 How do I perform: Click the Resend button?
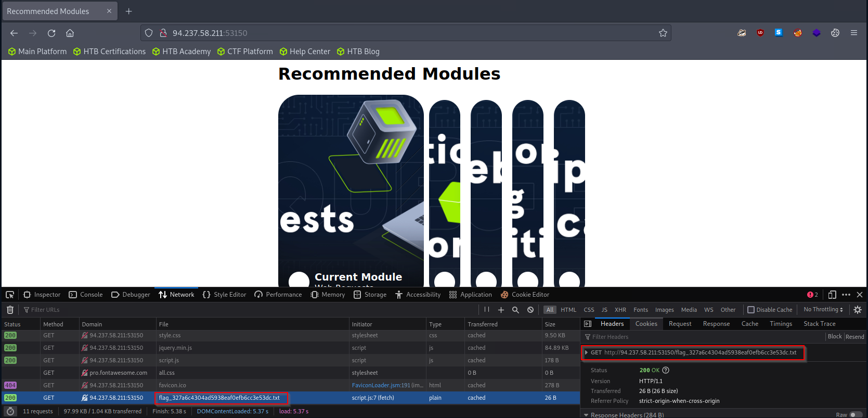[x=854, y=337]
